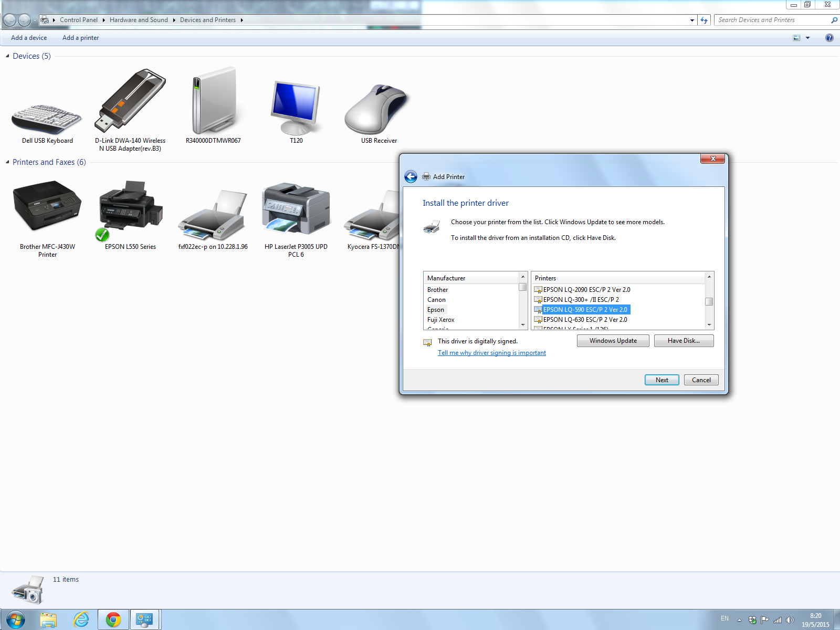Collapse the Devices (5) group
Viewport: 840px width, 630px height.
[x=7, y=56]
